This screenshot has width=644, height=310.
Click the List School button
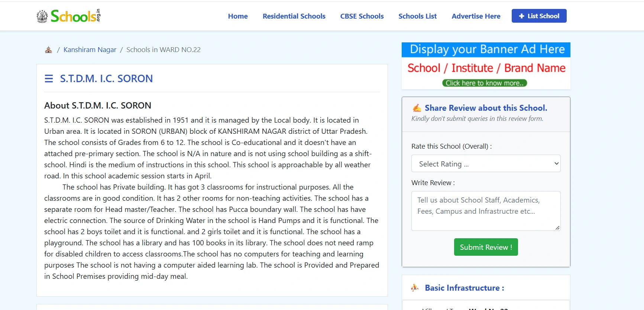(539, 16)
